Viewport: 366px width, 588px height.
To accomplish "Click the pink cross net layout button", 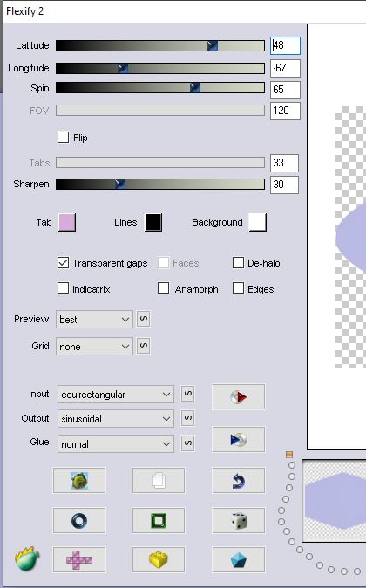I will [79, 560].
